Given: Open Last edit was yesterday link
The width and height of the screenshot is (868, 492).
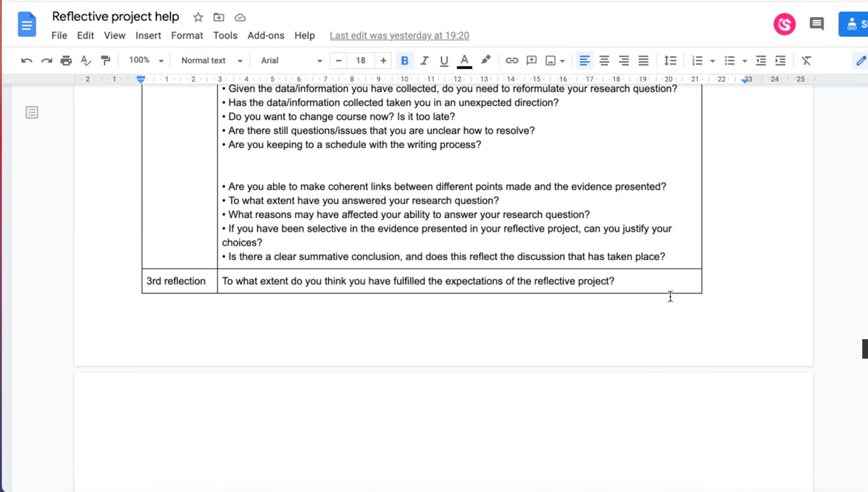Looking at the screenshot, I should (399, 36).
